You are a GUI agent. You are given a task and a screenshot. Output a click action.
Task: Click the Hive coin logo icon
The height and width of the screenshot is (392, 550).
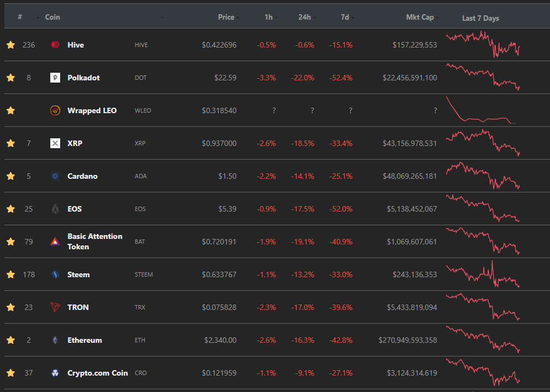pos(55,45)
